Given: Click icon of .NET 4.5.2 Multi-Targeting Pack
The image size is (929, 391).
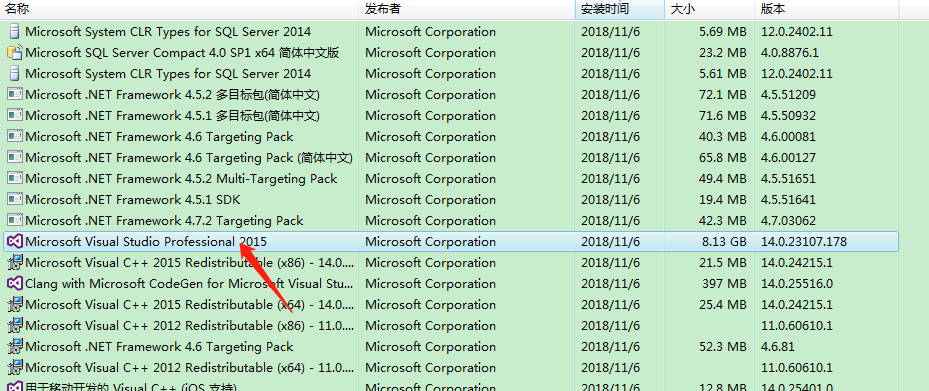Looking at the screenshot, I should 14,178.
